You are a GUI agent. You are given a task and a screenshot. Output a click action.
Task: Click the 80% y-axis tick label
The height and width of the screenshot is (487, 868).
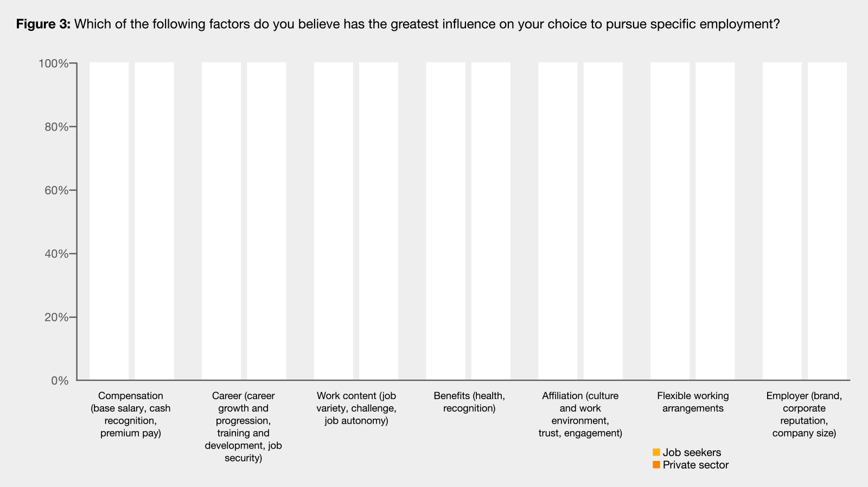(55, 127)
